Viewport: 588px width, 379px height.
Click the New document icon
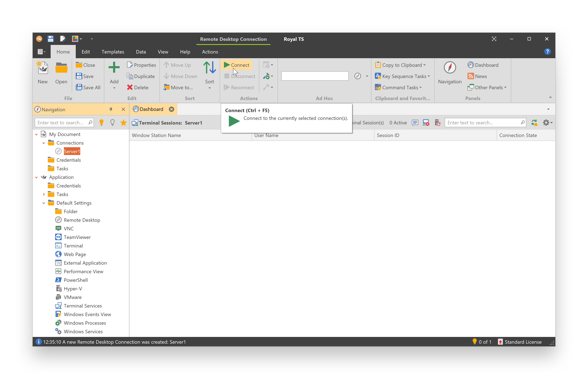pos(42,67)
